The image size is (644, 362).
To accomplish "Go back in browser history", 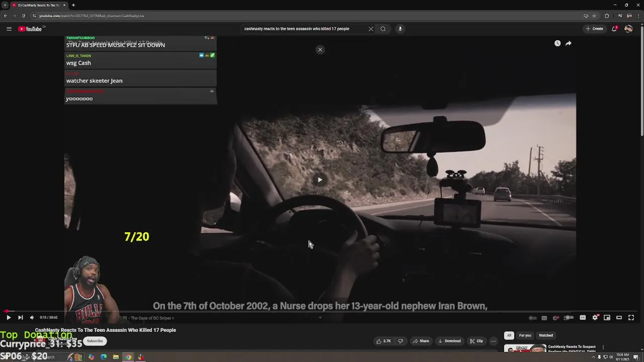I will [x=5, y=16].
